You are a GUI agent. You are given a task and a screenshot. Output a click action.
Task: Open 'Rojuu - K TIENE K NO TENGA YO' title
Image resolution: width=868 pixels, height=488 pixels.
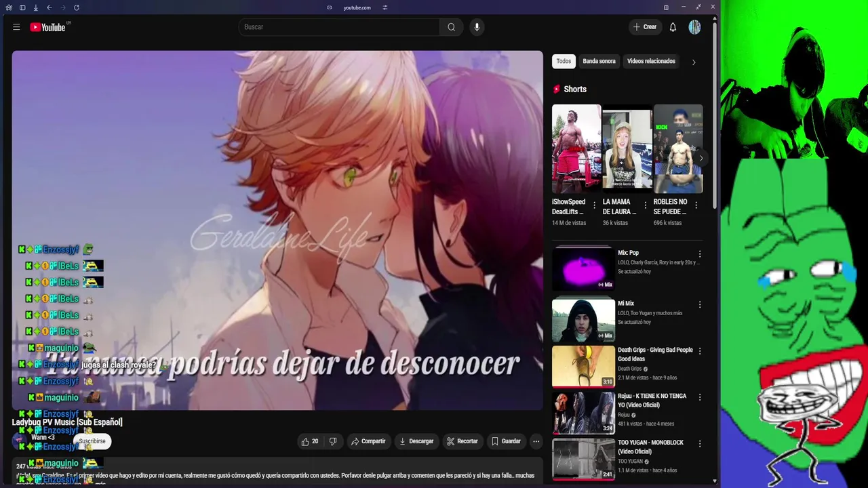click(652, 401)
